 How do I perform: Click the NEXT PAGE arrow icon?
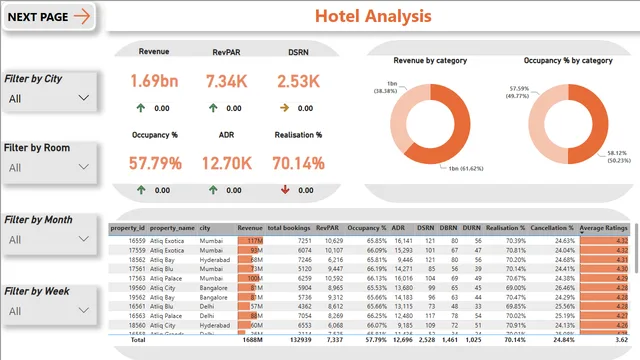coord(82,17)
